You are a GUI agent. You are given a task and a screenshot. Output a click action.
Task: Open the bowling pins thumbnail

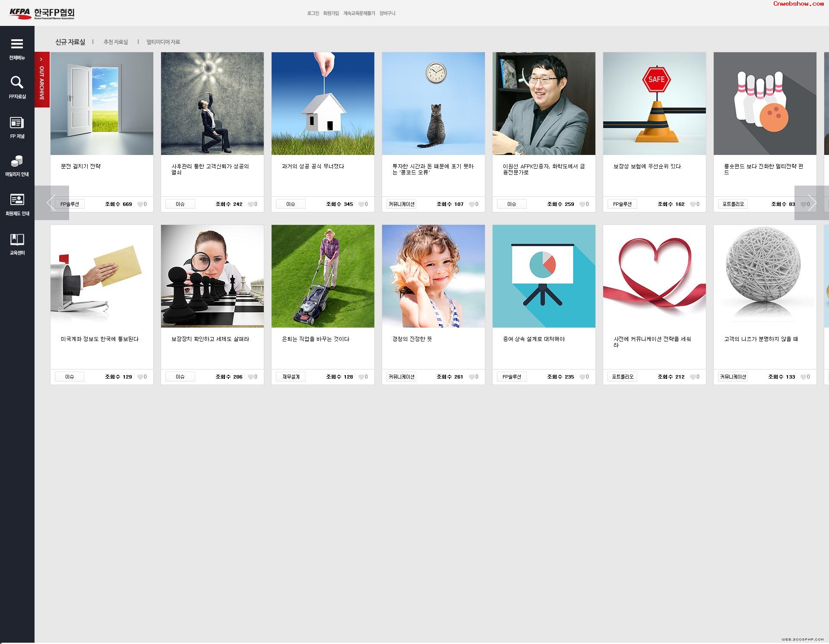coord(765,104)
